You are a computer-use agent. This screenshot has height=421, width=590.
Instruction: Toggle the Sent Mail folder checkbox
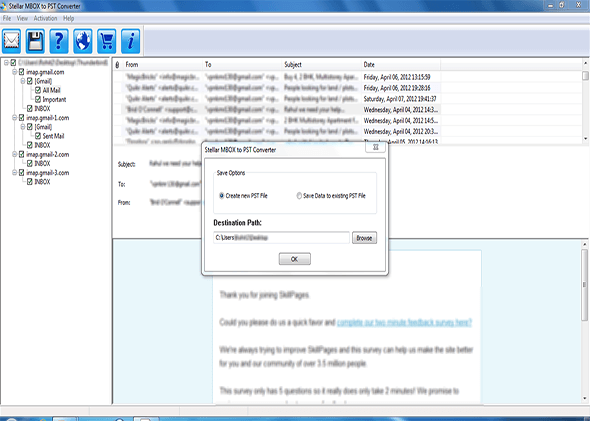[x=38, y=136]
